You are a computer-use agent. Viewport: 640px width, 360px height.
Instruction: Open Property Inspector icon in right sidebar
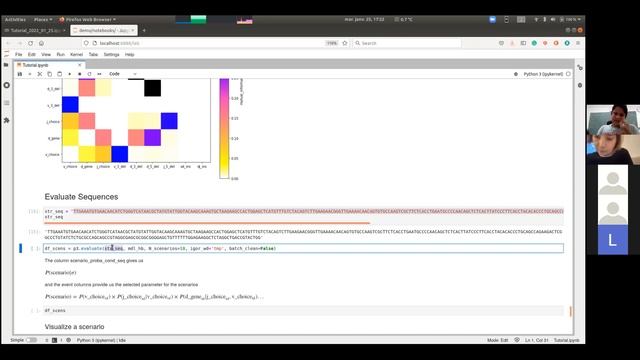point(580,67)
